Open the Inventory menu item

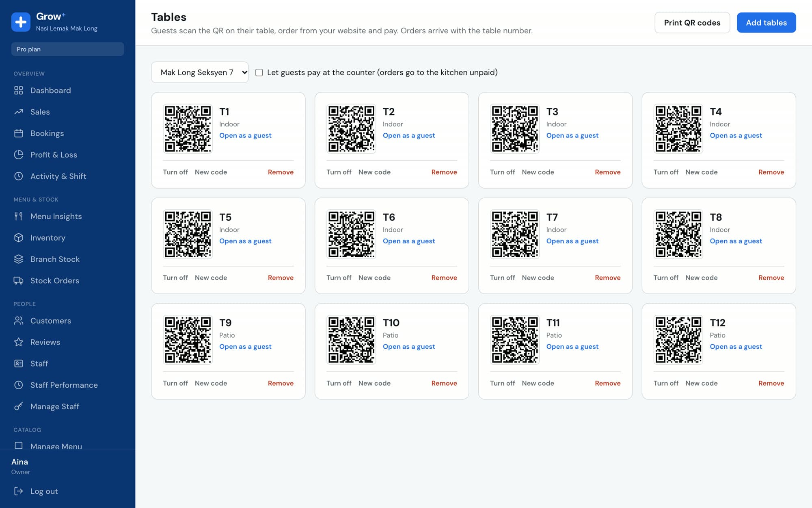point(67,238)
